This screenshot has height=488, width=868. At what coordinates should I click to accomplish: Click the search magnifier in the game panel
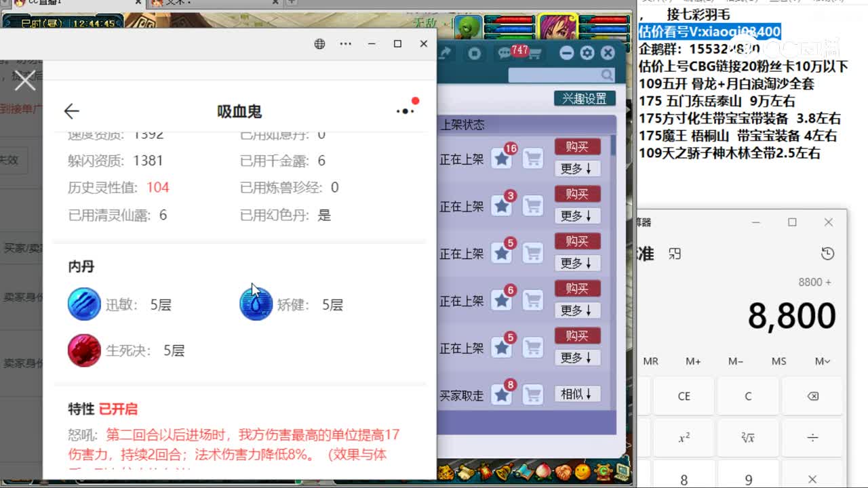606,75
